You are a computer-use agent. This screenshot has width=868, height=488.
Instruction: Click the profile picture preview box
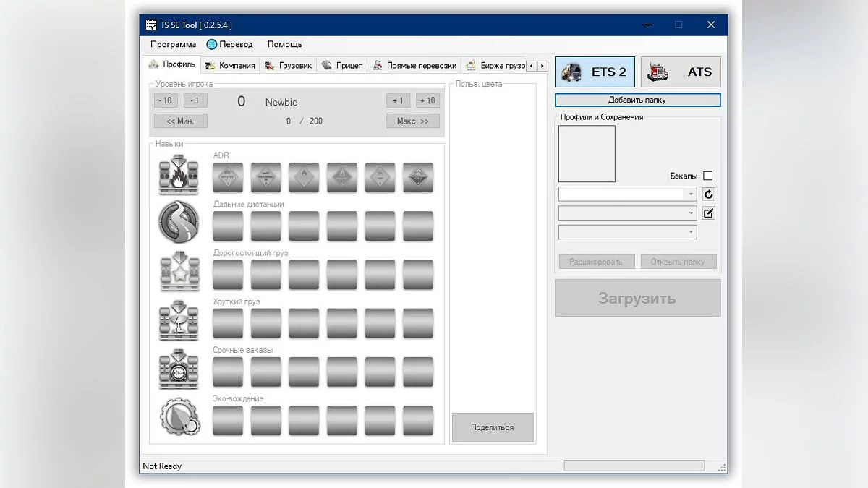pyautogui.click(x=587, y=154)
